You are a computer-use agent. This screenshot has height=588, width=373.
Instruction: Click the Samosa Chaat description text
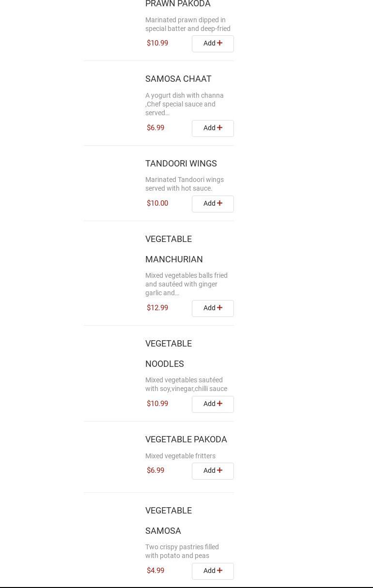[184, 104]
